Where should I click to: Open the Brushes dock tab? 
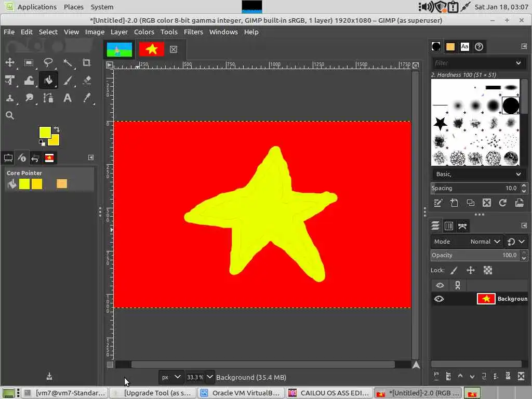click(x=436, y=46)
